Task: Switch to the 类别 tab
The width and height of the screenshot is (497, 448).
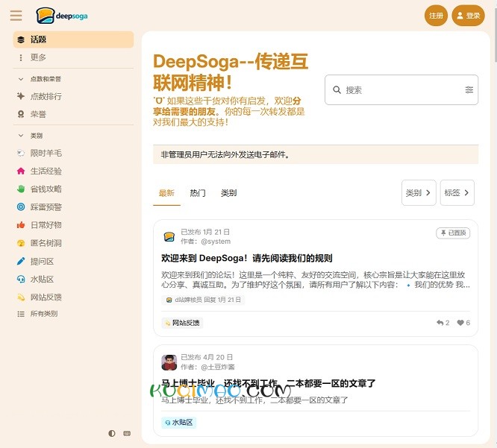Action: pos(228,193)
